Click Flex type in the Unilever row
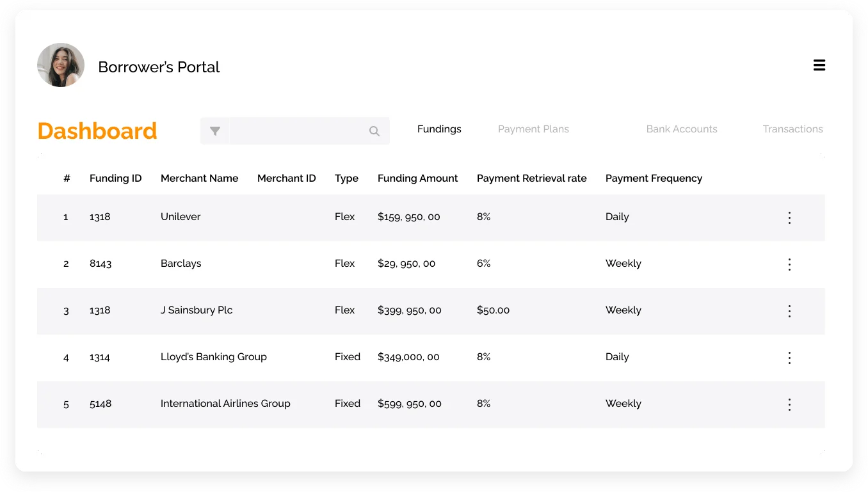Viewport: 868px width, 492px height. (x=344, y=217)
